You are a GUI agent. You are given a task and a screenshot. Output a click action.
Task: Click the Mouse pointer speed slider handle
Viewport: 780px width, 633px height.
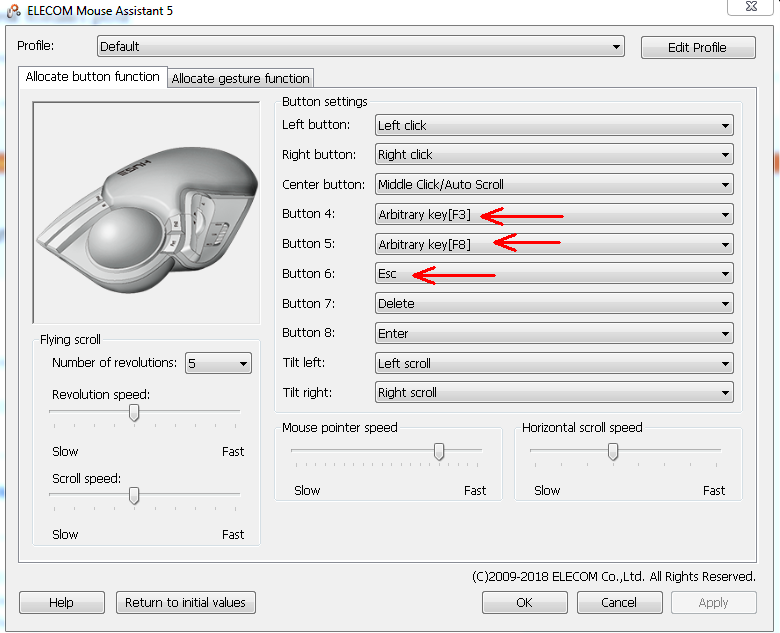tap(439, 452)
